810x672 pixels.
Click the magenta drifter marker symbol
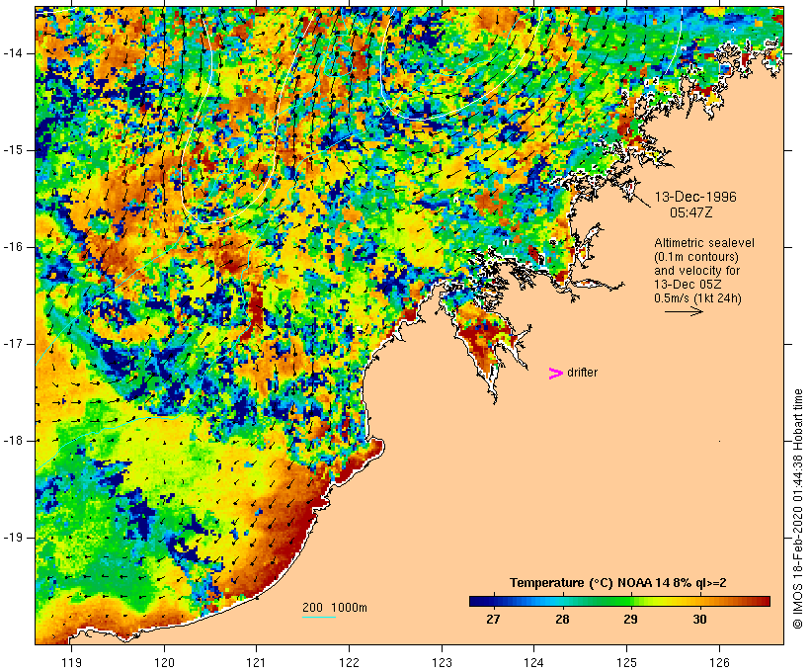pos(555,374)
